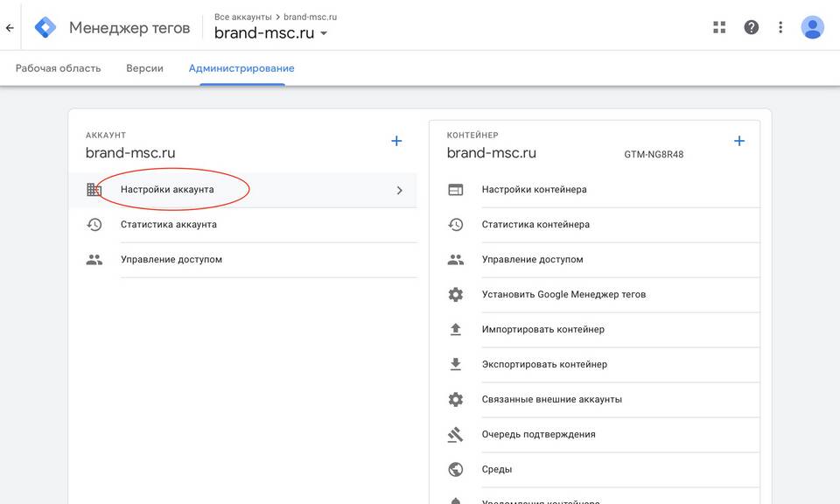The height and width of the screenshot is (504, 840).
Task: Click the history icon for Статистика контейнера
Action: [455, 224]
